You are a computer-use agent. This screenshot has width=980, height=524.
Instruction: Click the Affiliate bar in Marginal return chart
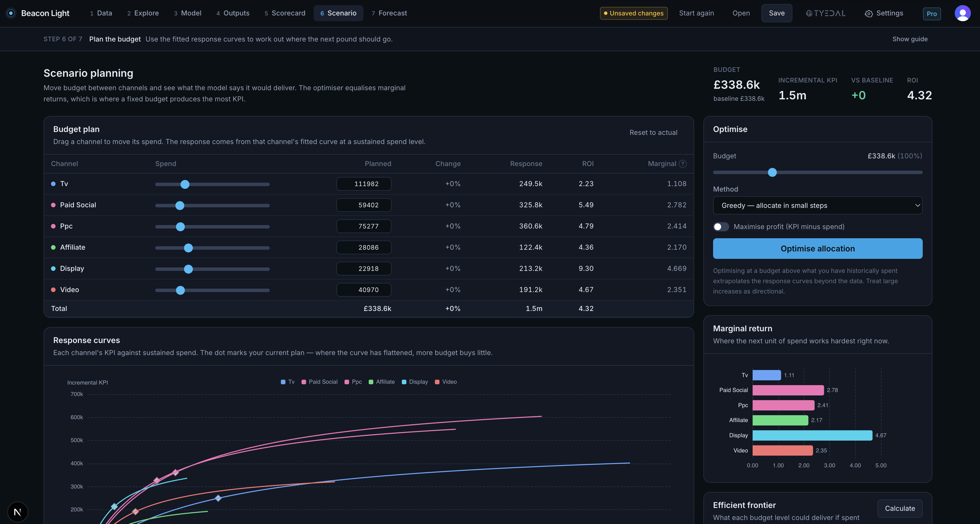[x=780, y=420]
